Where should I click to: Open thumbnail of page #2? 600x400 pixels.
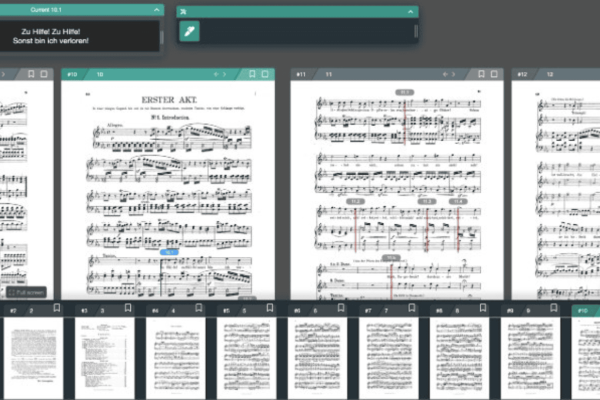(33, 358)
